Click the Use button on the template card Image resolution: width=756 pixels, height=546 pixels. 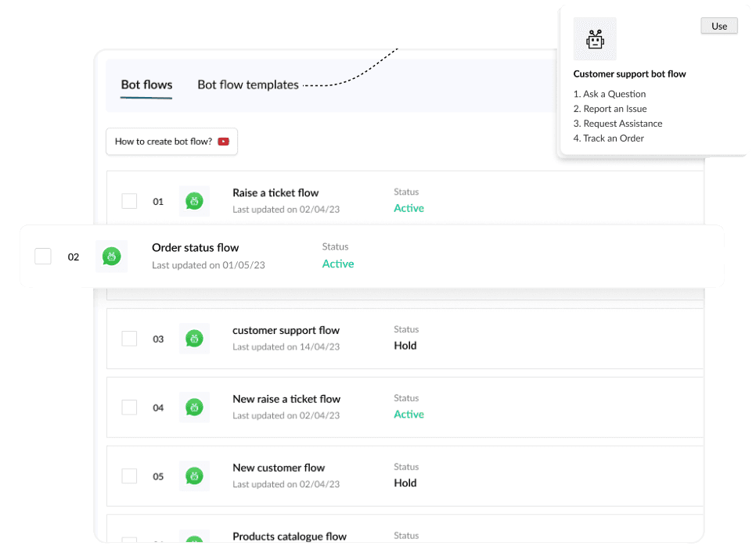[x=718, y=26]
